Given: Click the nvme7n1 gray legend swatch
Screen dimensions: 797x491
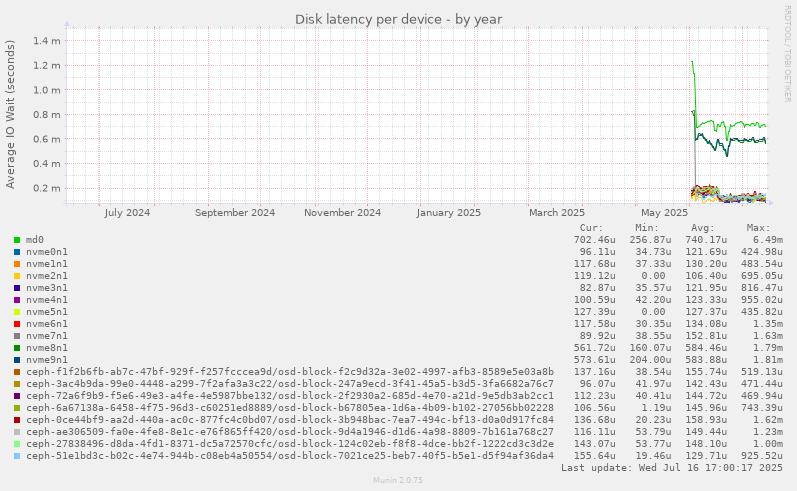Looking at the screenshot, I should (x=17, y=336).
